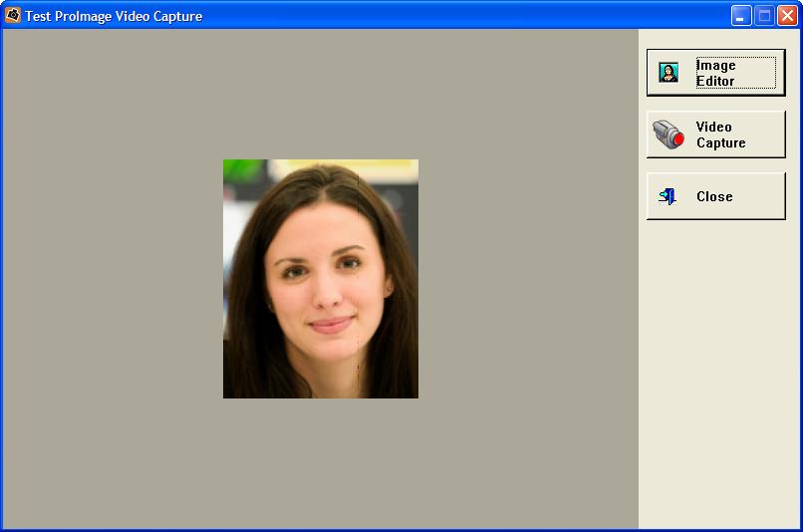This screenshot has height=532, width=803.
Task: Click the dotted focus rectangle around Image Editor text
Action: [736, 73]
